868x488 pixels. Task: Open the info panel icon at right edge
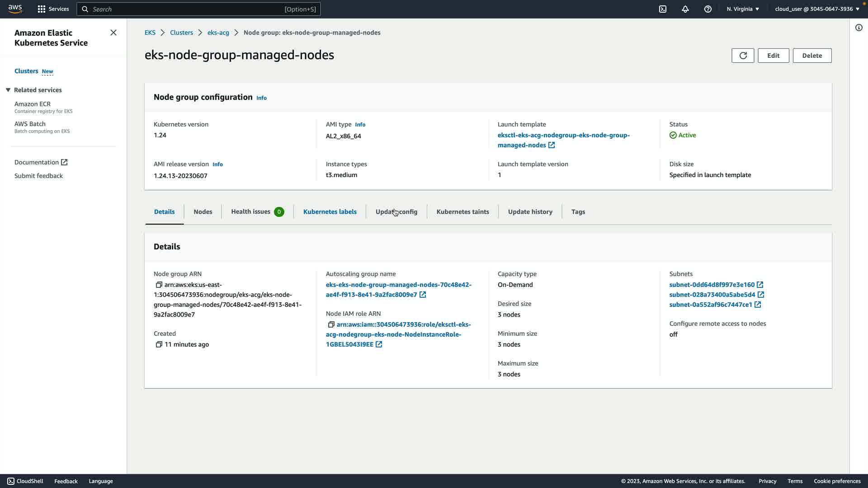pyautogui.click(x=859, y=28)
